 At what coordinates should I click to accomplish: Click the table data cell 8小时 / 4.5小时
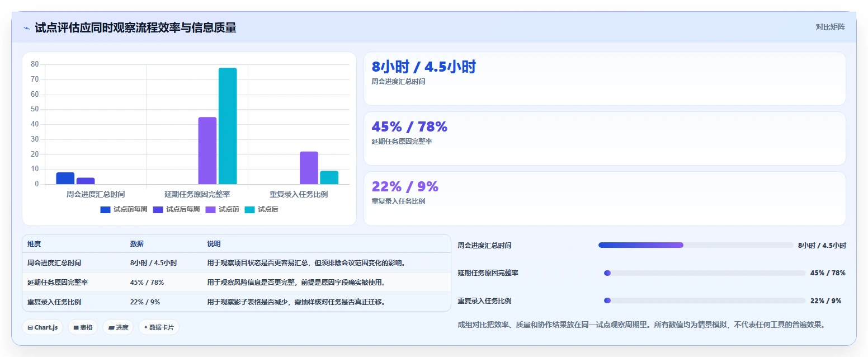point(154,263)
